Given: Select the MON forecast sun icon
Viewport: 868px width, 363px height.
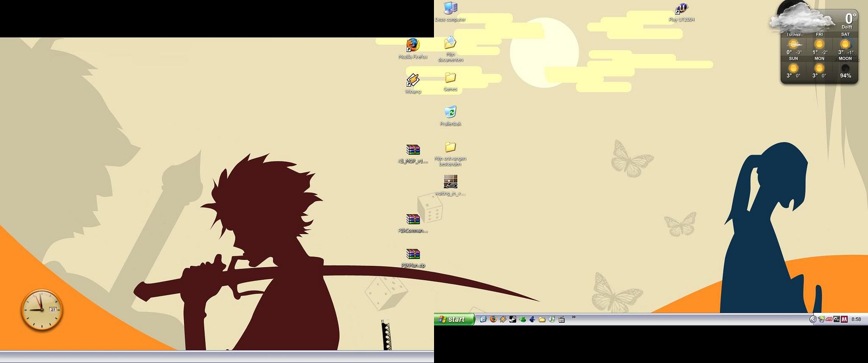Looking at the screenshot, I should coord(819,68).
